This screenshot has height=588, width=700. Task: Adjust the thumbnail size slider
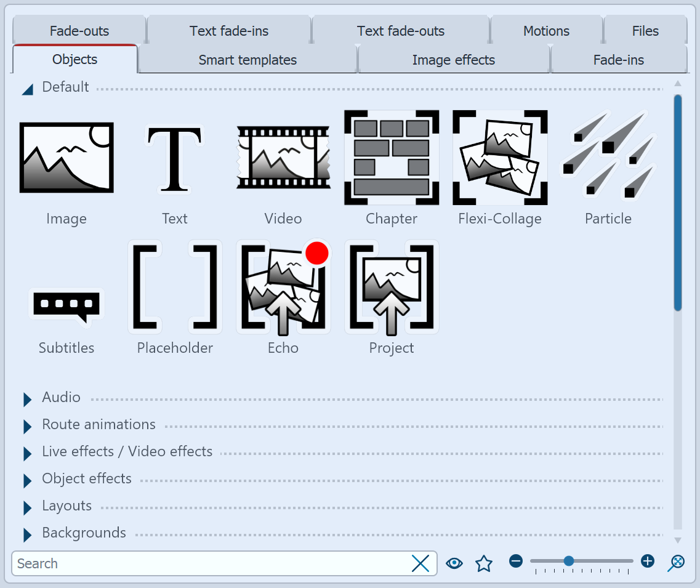click(x=569, y=561)
